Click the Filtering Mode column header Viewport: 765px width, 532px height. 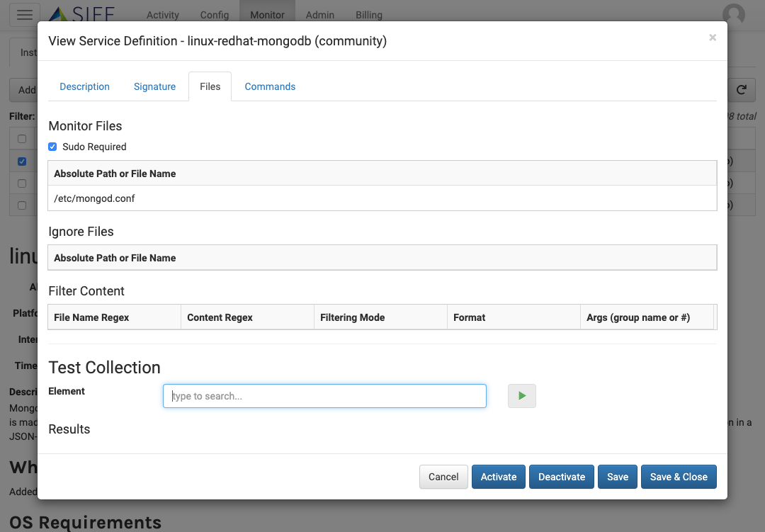tap(380, 317)
